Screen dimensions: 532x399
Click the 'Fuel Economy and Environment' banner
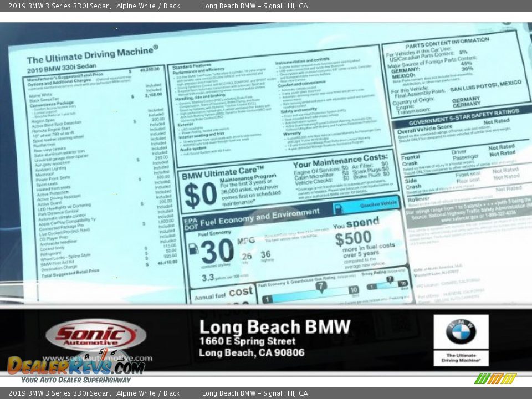259,217
